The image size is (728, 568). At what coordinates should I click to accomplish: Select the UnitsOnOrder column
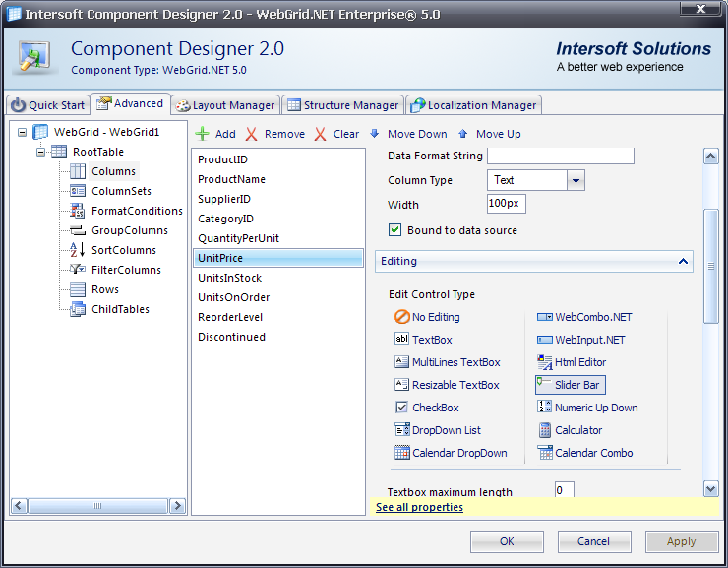[x=278, y=297]
